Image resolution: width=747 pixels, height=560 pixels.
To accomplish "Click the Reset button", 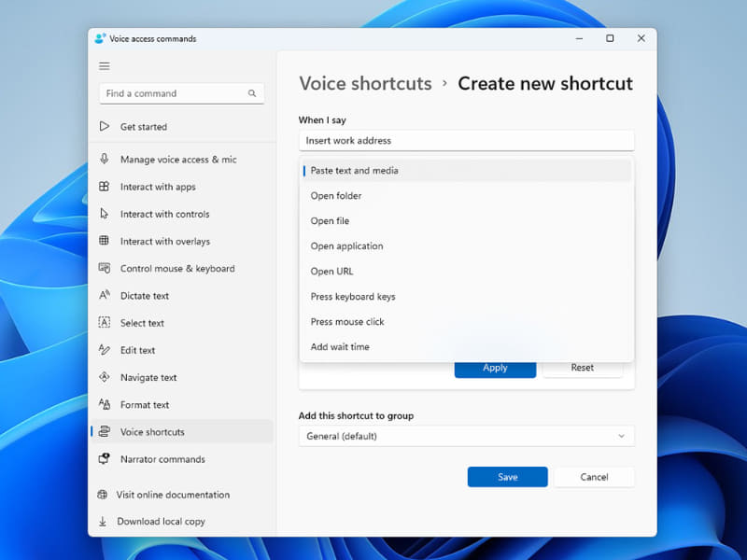I will (582, 369).
